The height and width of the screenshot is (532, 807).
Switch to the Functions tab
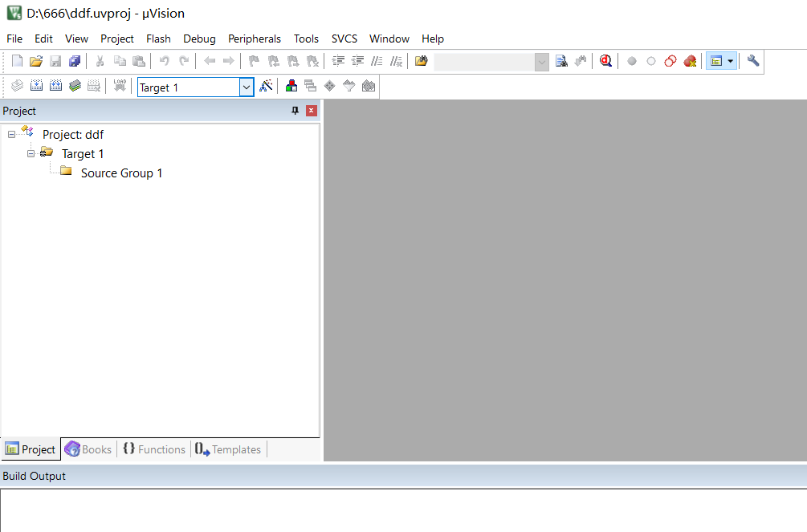[x=154, y=449]
